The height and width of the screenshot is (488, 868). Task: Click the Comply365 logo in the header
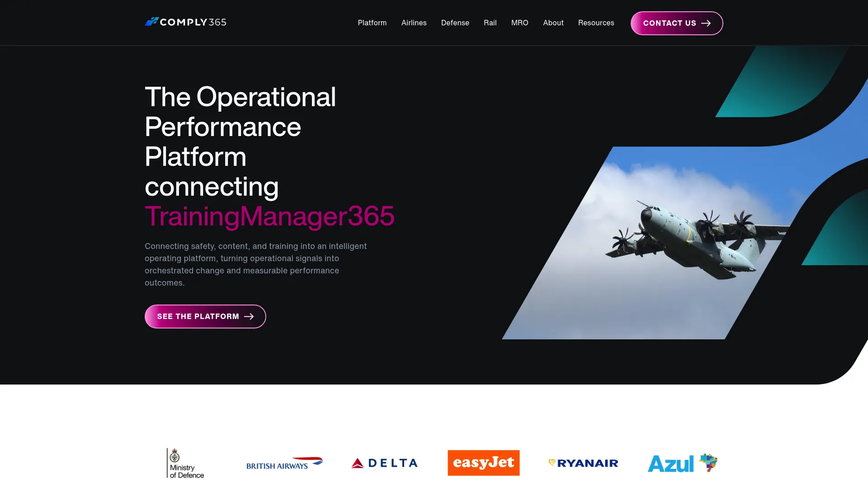pos(185,22)
